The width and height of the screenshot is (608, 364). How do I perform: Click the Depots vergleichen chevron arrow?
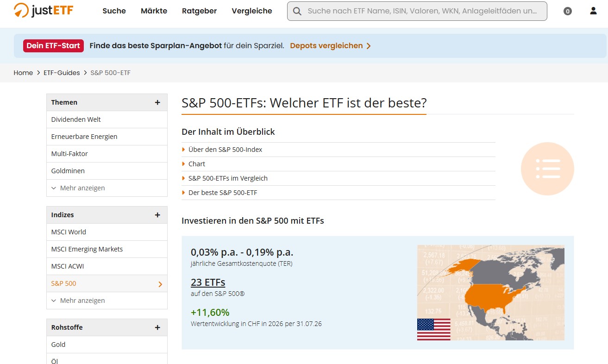pyautogui.click(x=369, y=46)
